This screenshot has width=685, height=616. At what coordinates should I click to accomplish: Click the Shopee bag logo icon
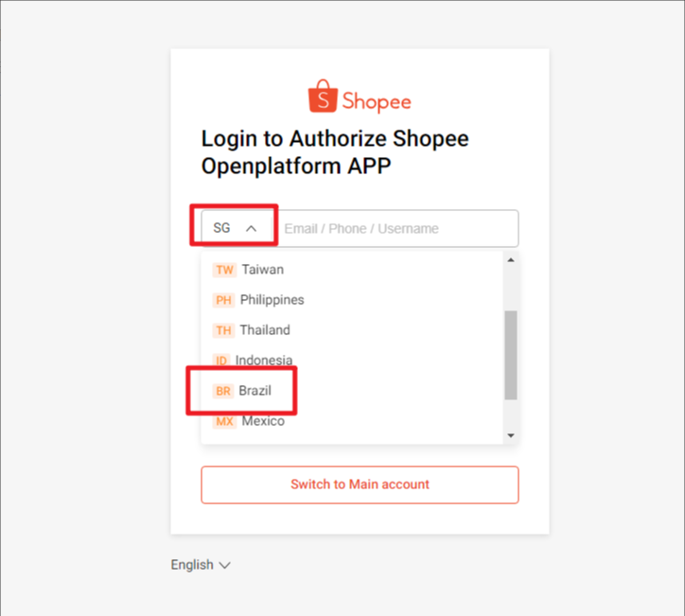[x=323, y=97]
